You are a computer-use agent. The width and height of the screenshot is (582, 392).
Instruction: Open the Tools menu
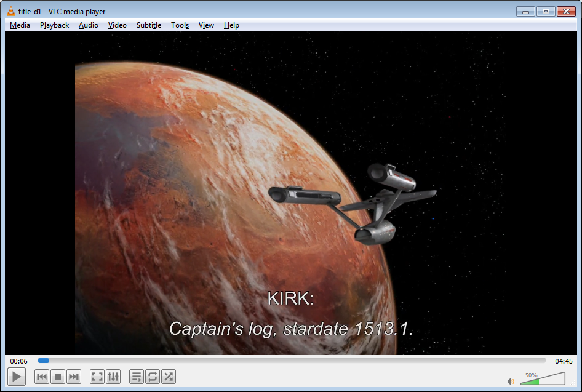pos(180,25)
